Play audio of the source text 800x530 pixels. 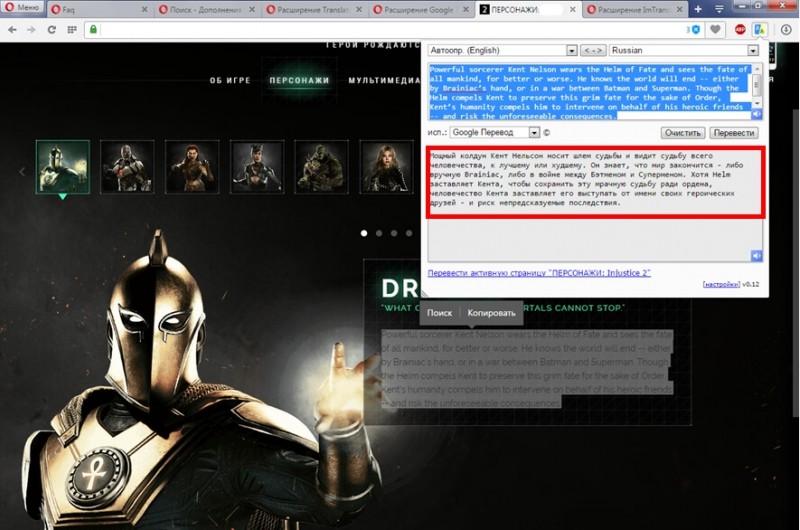(757, 114)
